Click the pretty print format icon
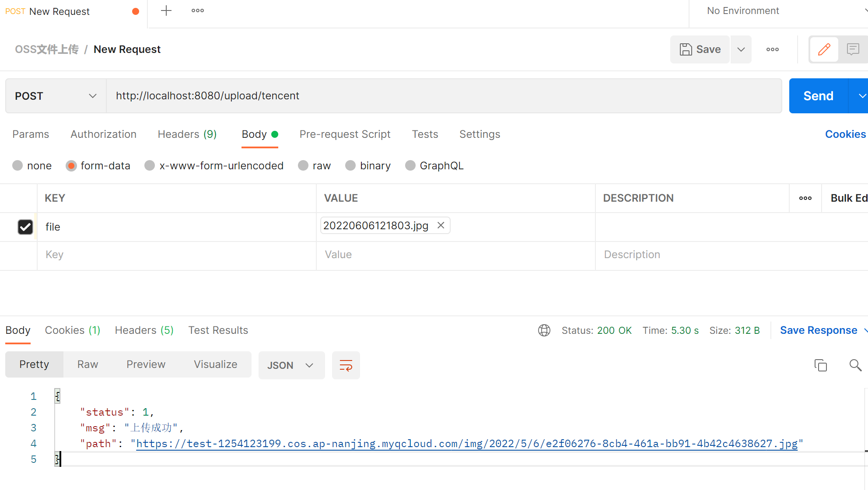Screen dimensions: 868x490 tap(346, 365)
